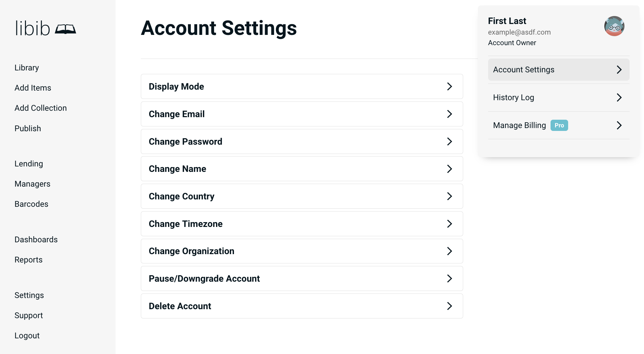This screenshot has height=354, width=644.
Task: Expand the Change Name row
Action: coord(302,169)
